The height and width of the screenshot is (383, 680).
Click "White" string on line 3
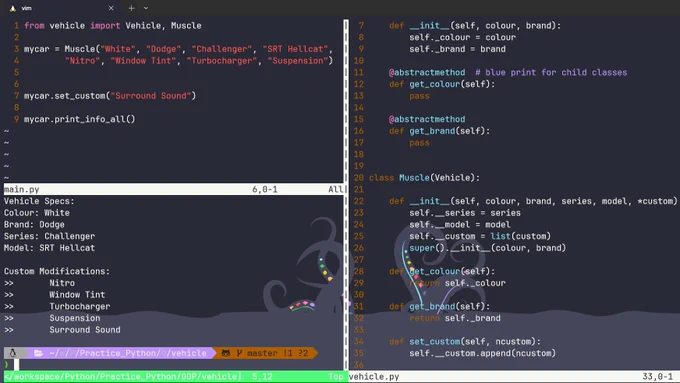point(118,49)
